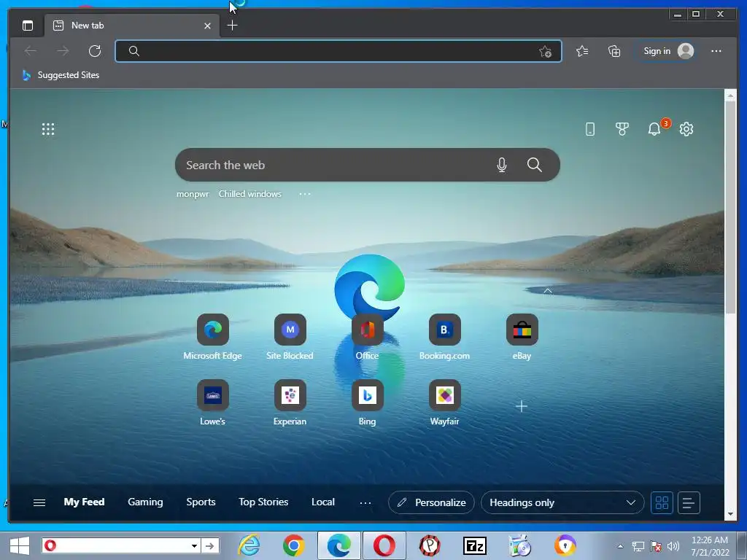This screenshot has width=747, height=560.
Task: Open Lowe's quick link tile
Action: (212, 402)
